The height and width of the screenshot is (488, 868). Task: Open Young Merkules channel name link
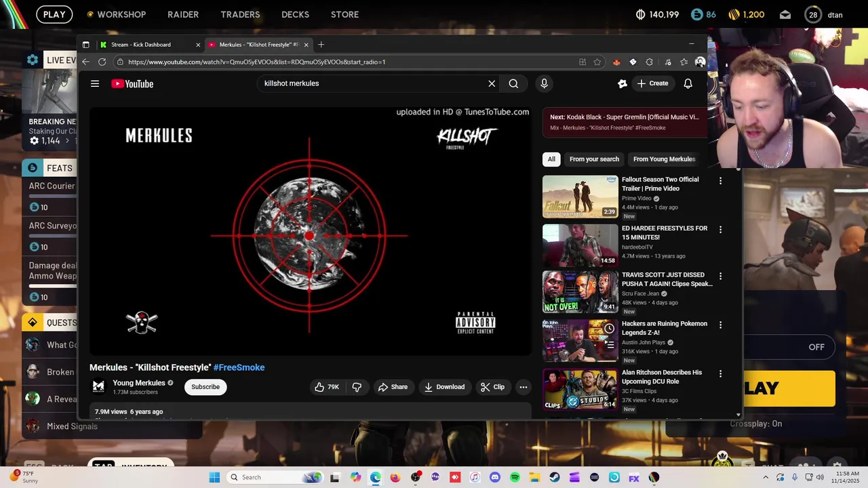[x=139, y=383]
